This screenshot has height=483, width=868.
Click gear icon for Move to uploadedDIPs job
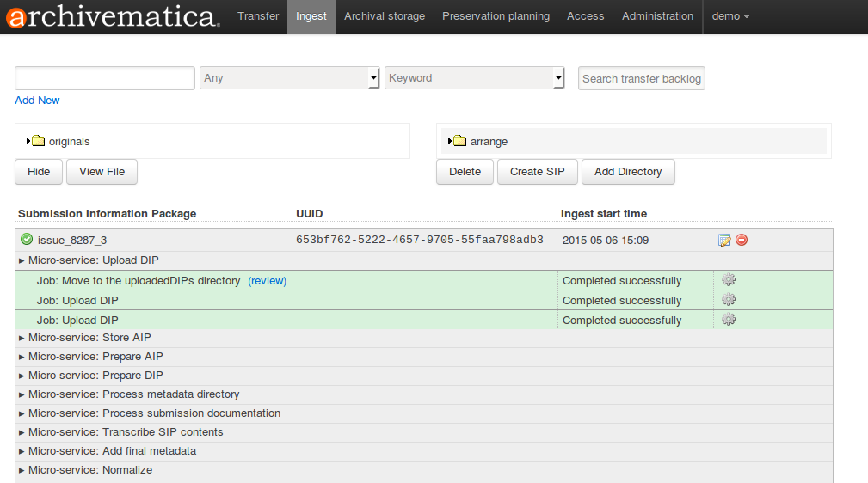(x=729, y=280)
